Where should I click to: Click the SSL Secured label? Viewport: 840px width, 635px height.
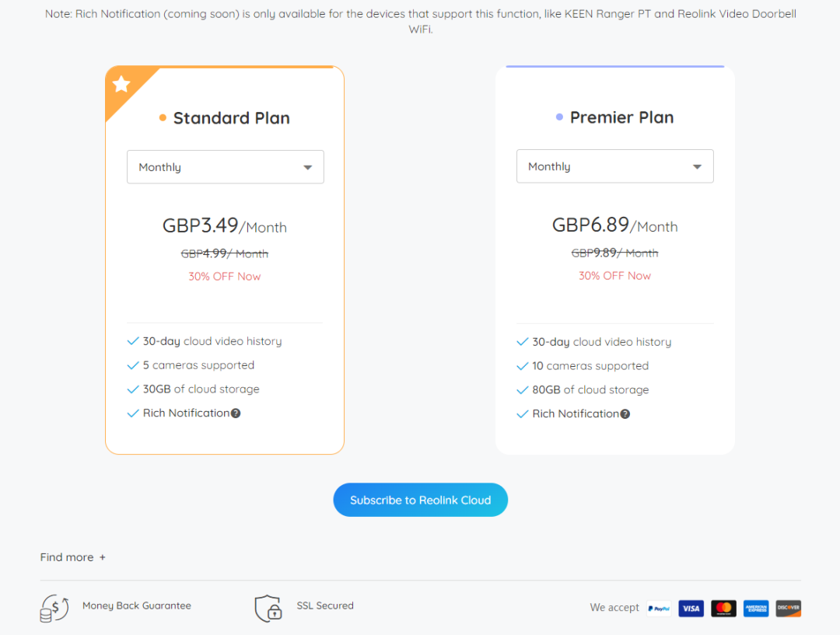pyautogui.click(x=325, y=605)
